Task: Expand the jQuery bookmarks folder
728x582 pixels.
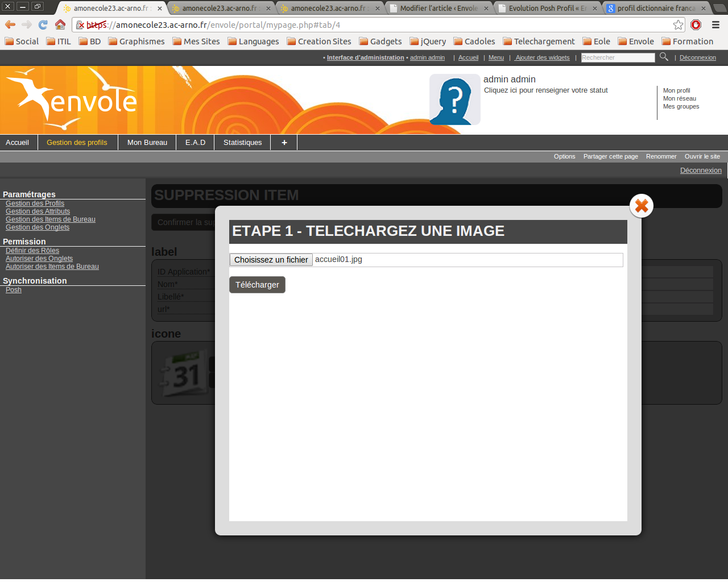Action: coord(428,41)
